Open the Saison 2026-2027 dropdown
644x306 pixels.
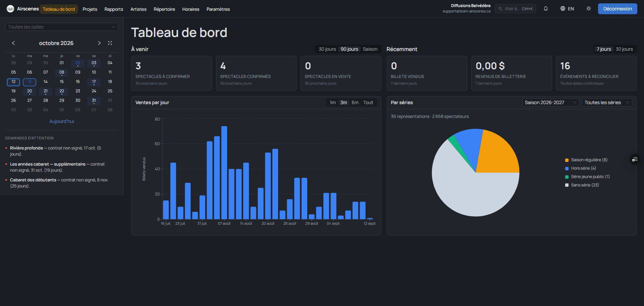[x=550, y=102]
